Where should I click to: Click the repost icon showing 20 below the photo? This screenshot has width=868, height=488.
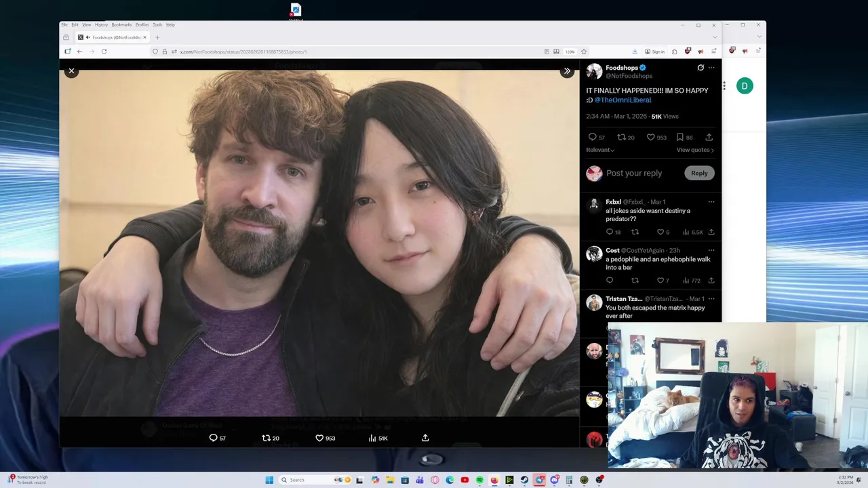pyautogui.click(x=266, y=438)
